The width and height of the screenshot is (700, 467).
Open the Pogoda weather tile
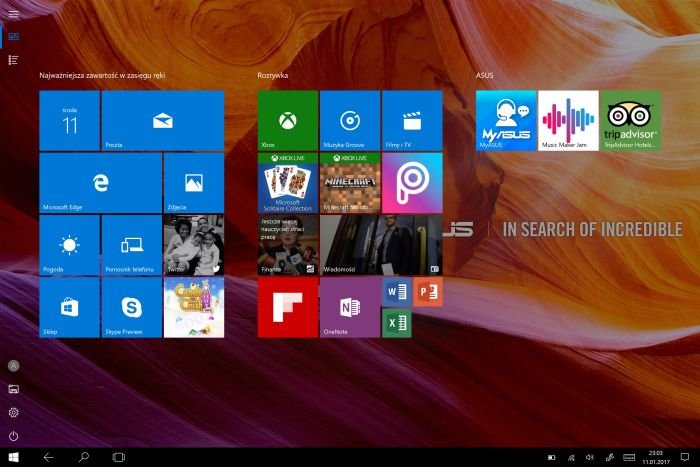tap(70, 245)
